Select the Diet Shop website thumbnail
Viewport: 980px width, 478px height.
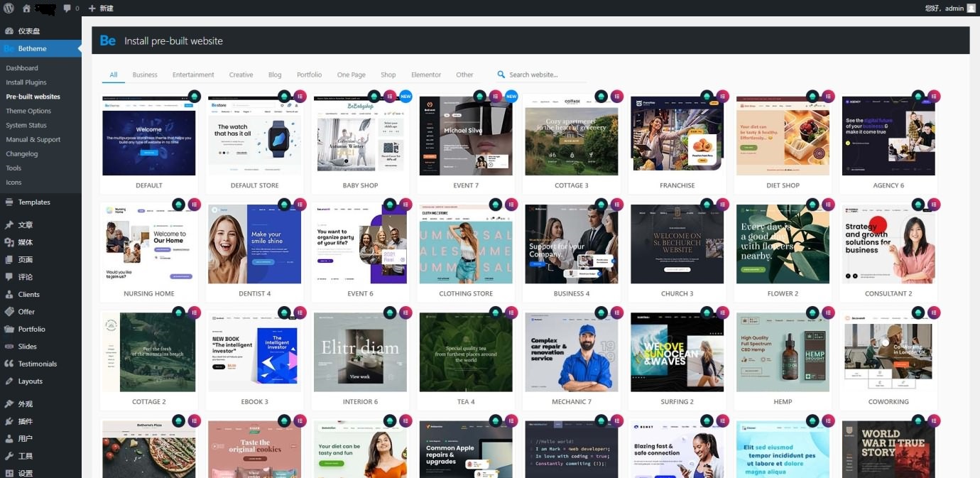783,136
